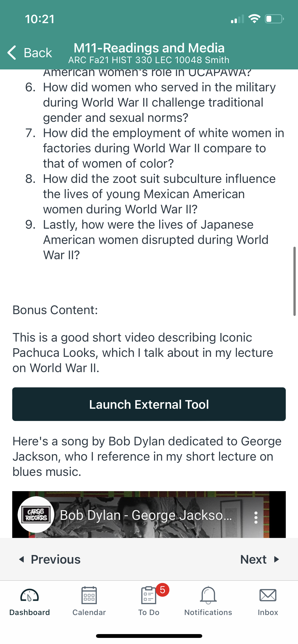Viewport: 298px width, 644px height.
Task: Tap the M11-Readings and Media header title
Action: (x=149, y=48)
